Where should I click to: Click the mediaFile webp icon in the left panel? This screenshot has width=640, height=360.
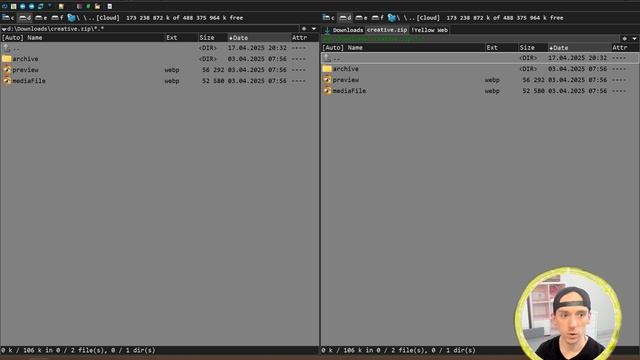tap(7, 81)
